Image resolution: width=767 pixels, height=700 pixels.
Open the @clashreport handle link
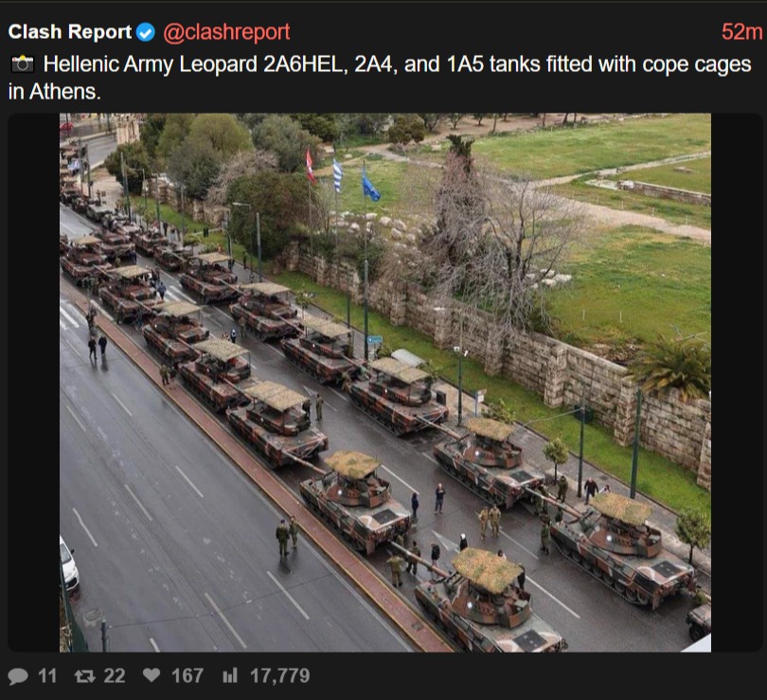tap(226, 32)
